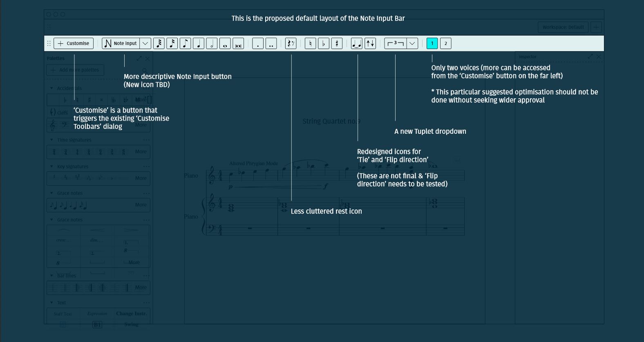Viewport: 644px width, 342px height.
Task: Open the Workspace: Default dropdown
Action: click(563, 27)
